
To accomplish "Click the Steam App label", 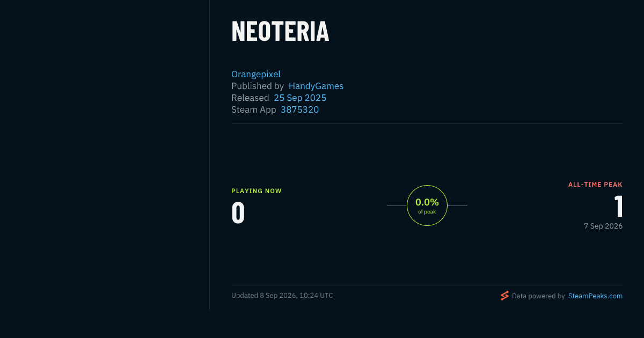I will pos(254,109).
